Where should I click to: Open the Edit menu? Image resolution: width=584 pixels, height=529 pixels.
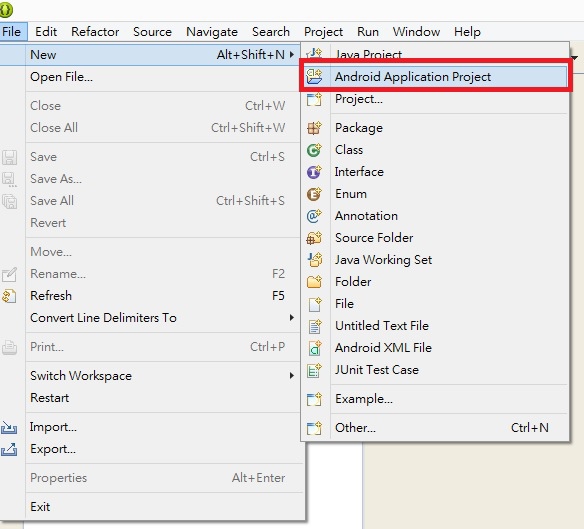pos(46,32)
